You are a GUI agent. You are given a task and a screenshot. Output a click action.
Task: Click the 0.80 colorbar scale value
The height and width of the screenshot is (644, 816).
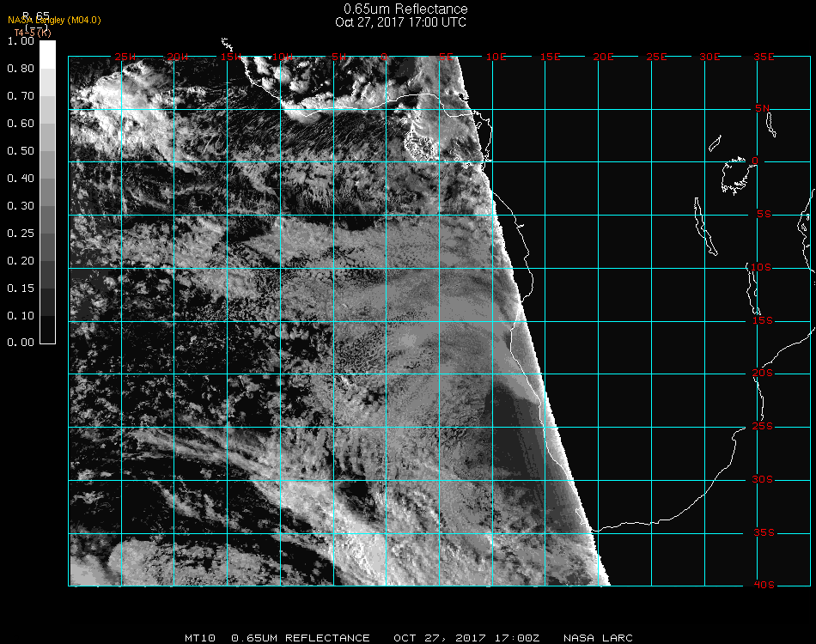(21, 69)
